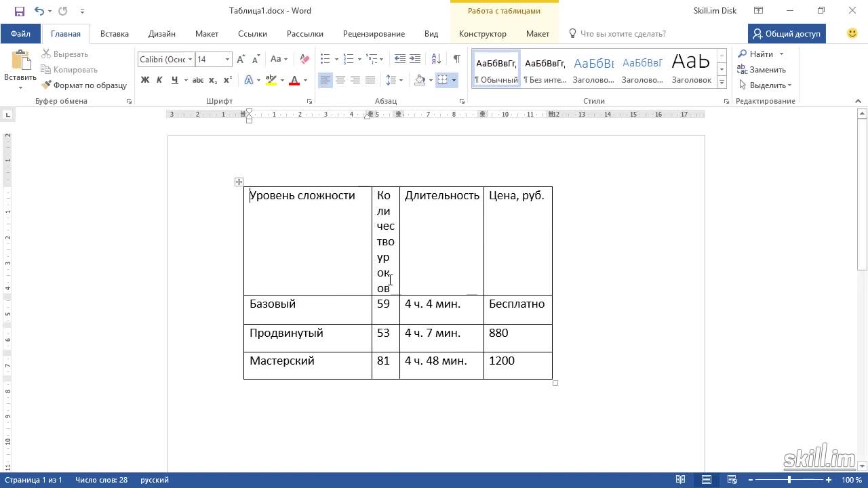The width and height of the screenshot is (868, 488).
Task: Click the table move handle
Action: (x=239, y=182)
